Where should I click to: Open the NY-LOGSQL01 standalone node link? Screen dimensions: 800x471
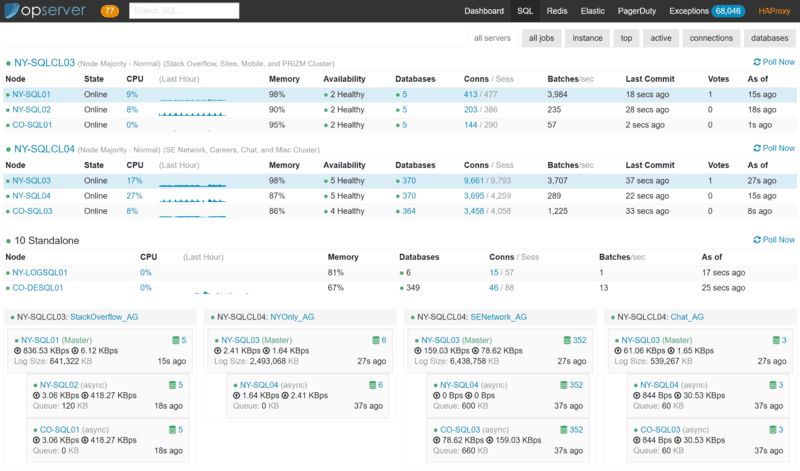[x=39, y=272]
